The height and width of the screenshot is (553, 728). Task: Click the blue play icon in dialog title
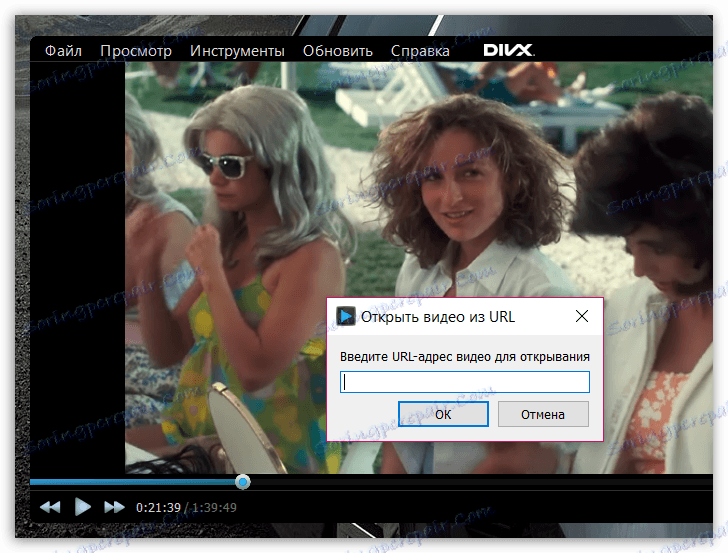pos(345,316)
